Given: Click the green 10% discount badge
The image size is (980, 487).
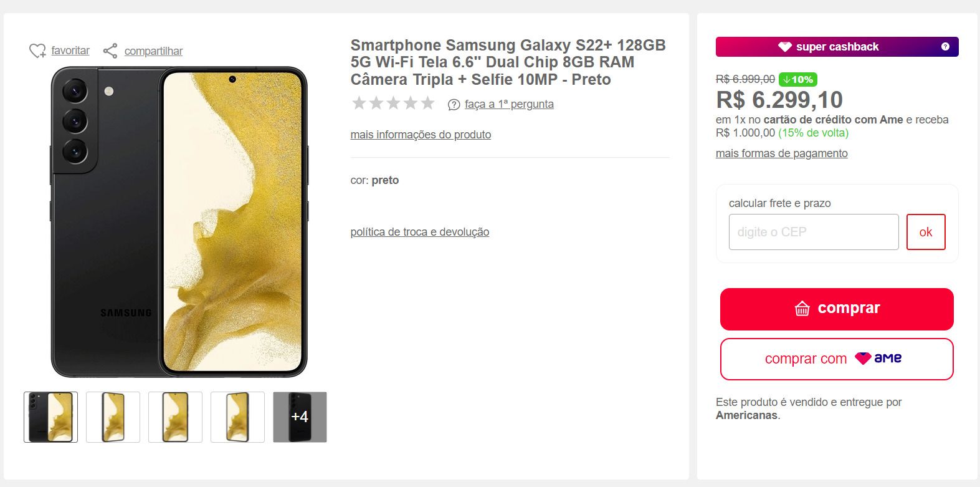Looking at the screenshot, I should tap(798, 80).
